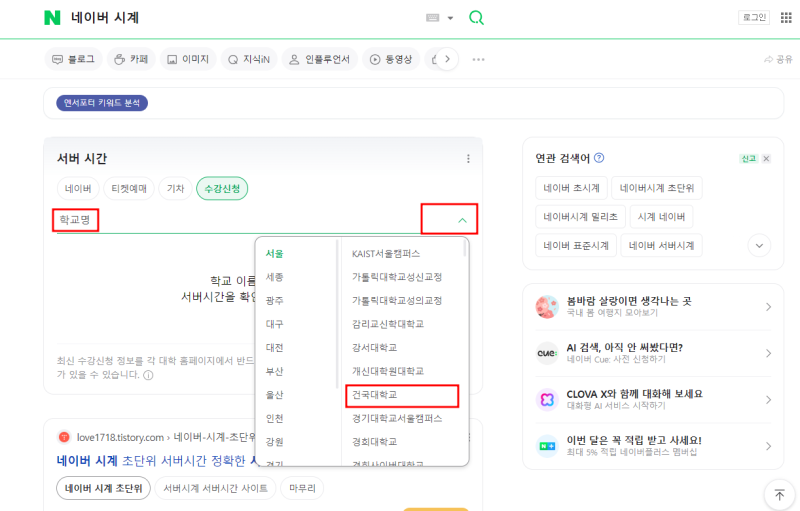Click the 엔서포터 키워드 분석 badge
This screenshot has width=800, height=511.
[x=102, y=103]
